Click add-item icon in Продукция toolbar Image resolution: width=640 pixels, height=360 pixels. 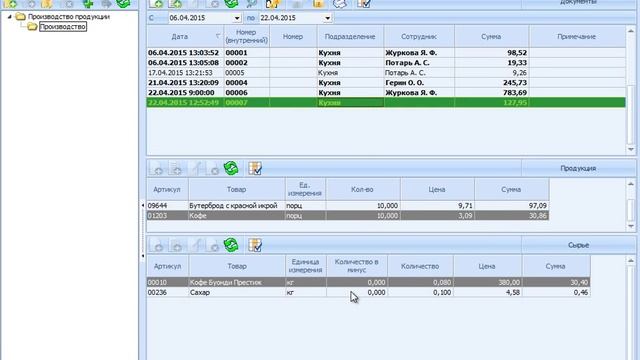(x=156, y=168)
